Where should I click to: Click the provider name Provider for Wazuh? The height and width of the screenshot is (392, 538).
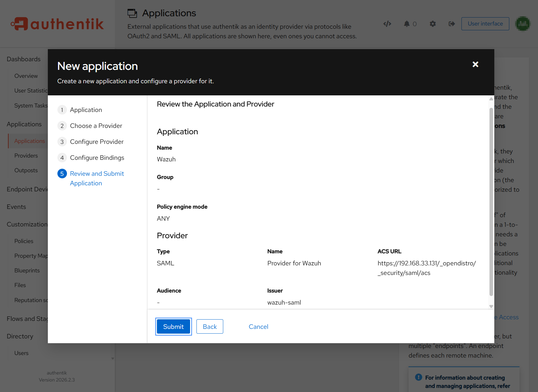294,263
